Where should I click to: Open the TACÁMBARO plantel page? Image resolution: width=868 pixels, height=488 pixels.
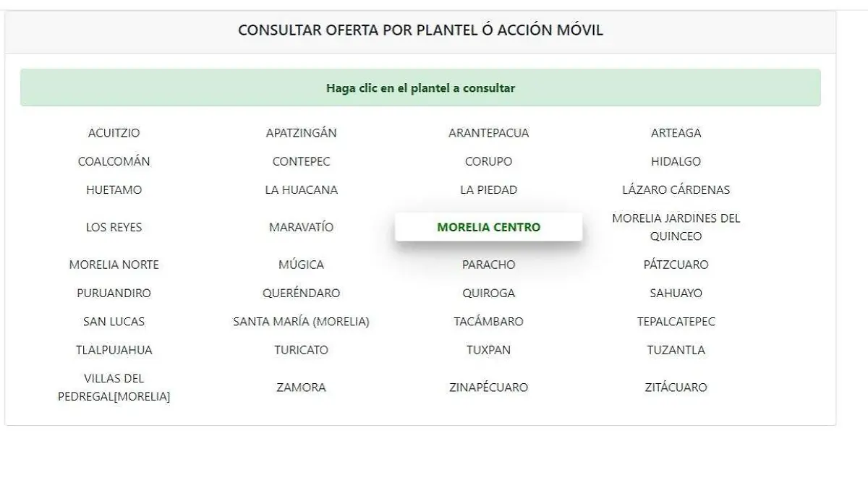[489, 321]
